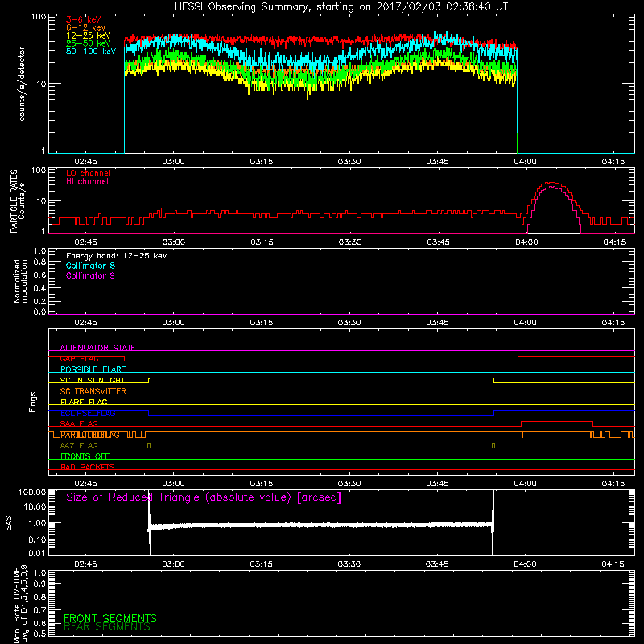Viewport: 644px width, 644px height.
Task: Click the 04:00 time label under particle rates plot
Action: [x=526, y=242]
